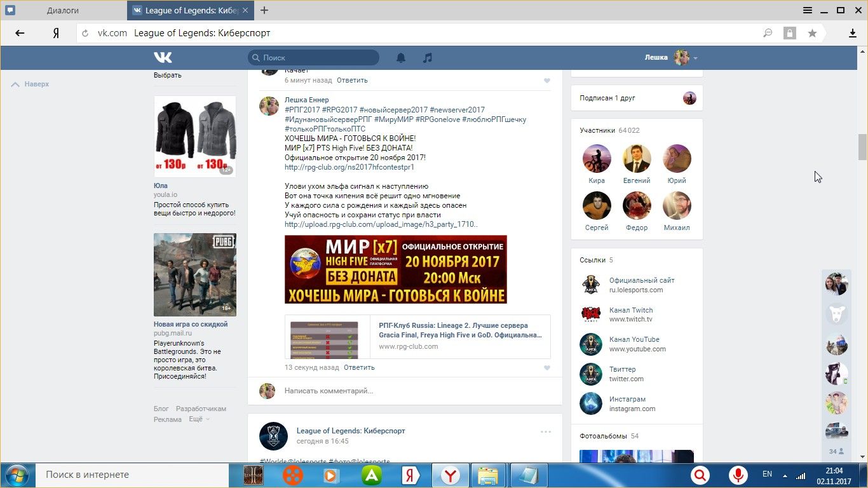Open the three-dot post actions menu
Screen dimensions: 868x488
point(546,432)
